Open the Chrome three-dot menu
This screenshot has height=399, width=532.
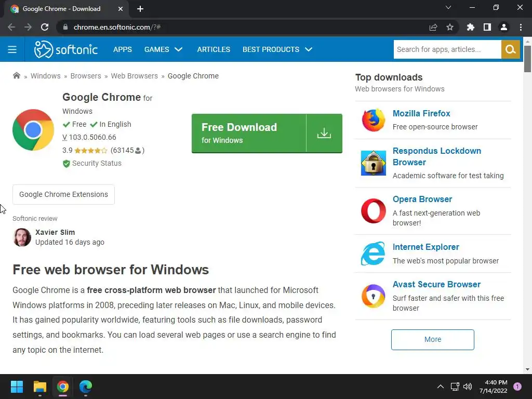click(521, 27)
